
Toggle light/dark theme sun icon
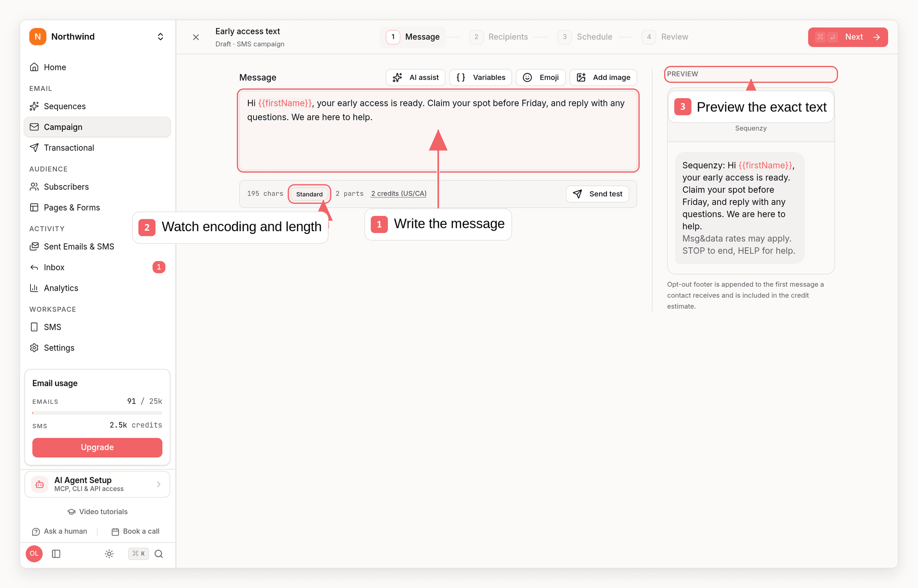109,554
